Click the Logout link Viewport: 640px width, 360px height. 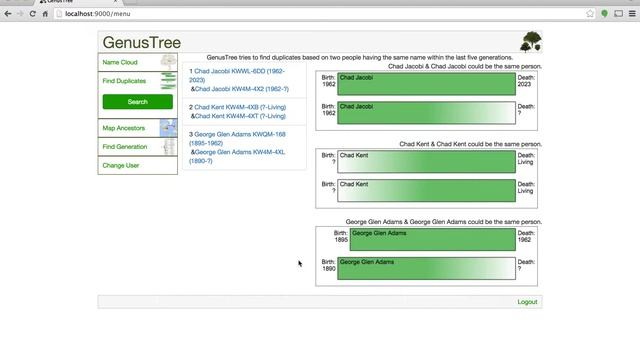(527, 302)
